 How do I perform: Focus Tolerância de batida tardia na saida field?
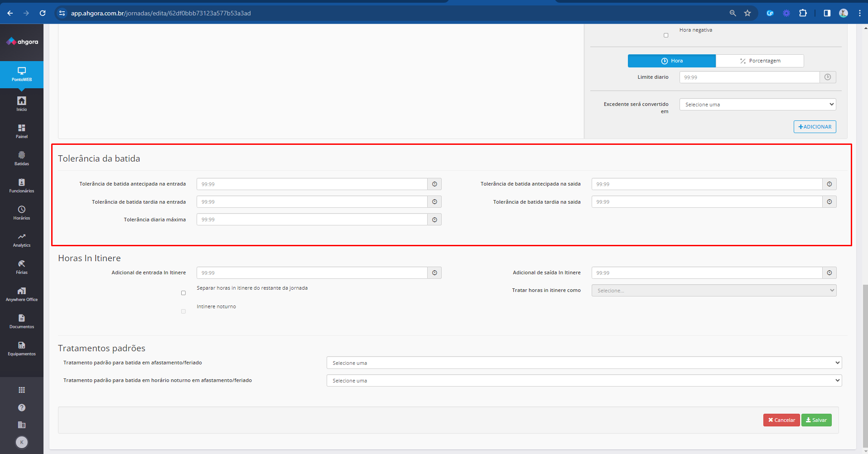(x=707, y=202)
